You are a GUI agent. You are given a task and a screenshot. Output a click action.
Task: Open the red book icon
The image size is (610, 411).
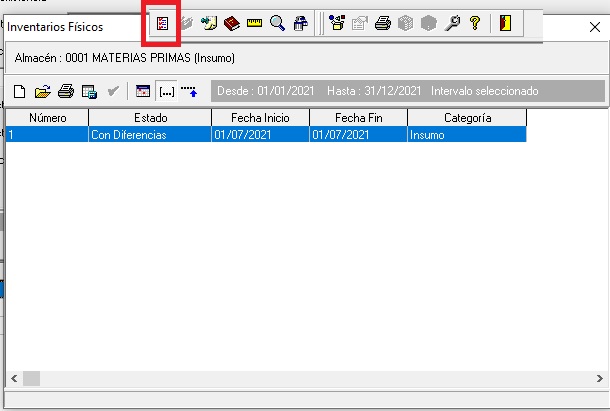tap(232, 23)
